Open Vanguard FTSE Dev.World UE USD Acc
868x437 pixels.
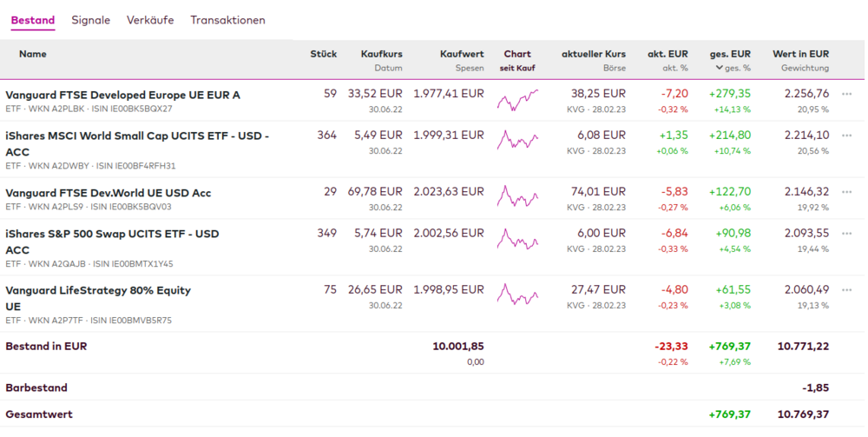tap(108, 193)
